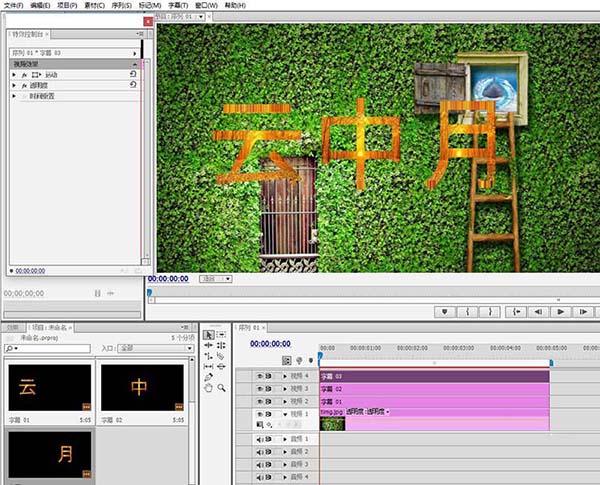Toggle Opacity effect fx switch

[x=24, y=85]
